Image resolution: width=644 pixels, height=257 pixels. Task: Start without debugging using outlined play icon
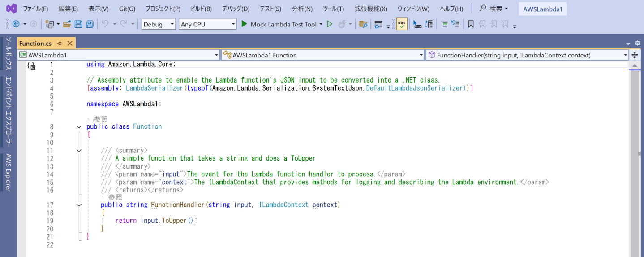(330, 24)
